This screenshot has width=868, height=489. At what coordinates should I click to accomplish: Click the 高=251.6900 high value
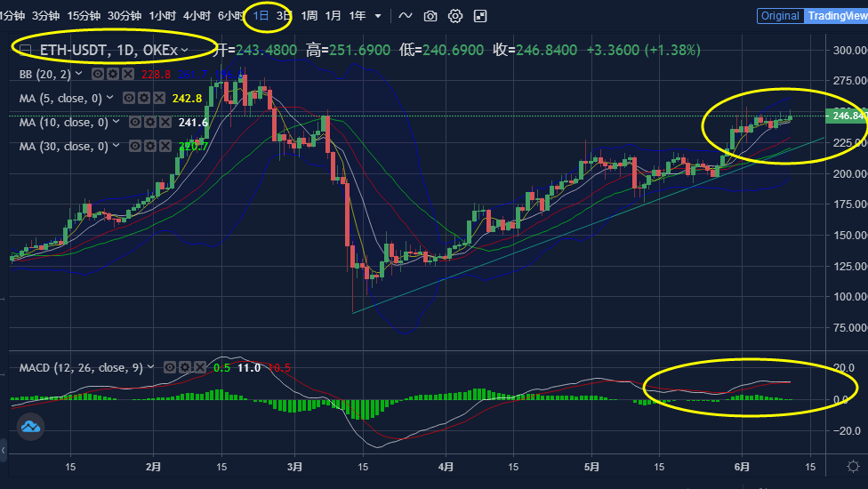click(349, 51)
